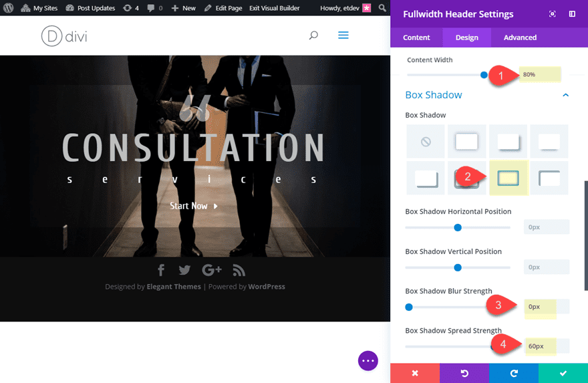Image resolution: width=588 pixels, height=383 pixels.
Task: Click the purple undo button
Action: click(x=464, y=373)
